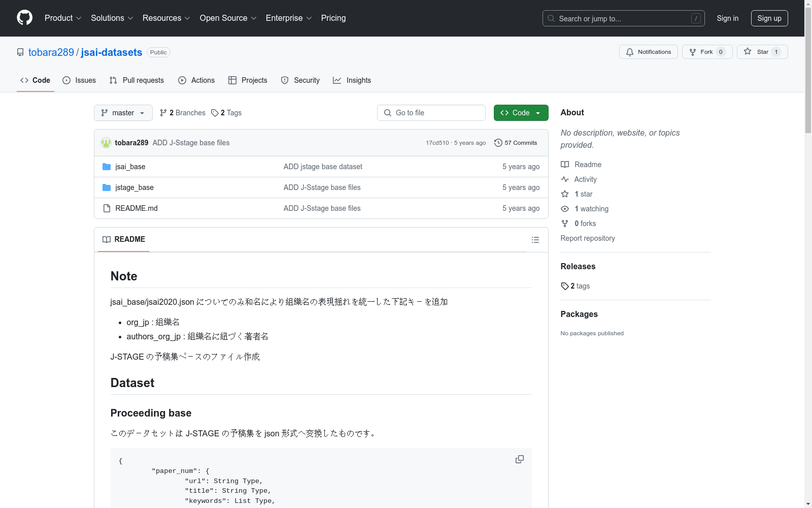Select the README tab in file viewer
The height and width of the screenshot is (508, 812).
point(124,239)
